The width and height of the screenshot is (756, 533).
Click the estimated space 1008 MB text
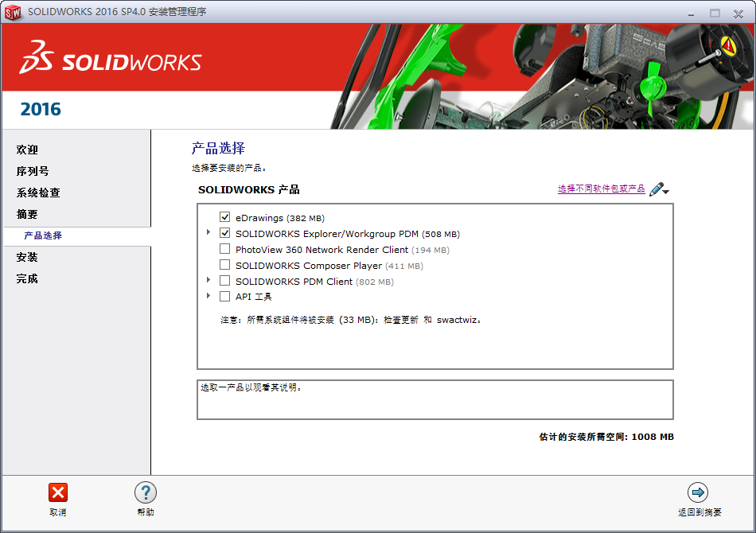[606, 437]
